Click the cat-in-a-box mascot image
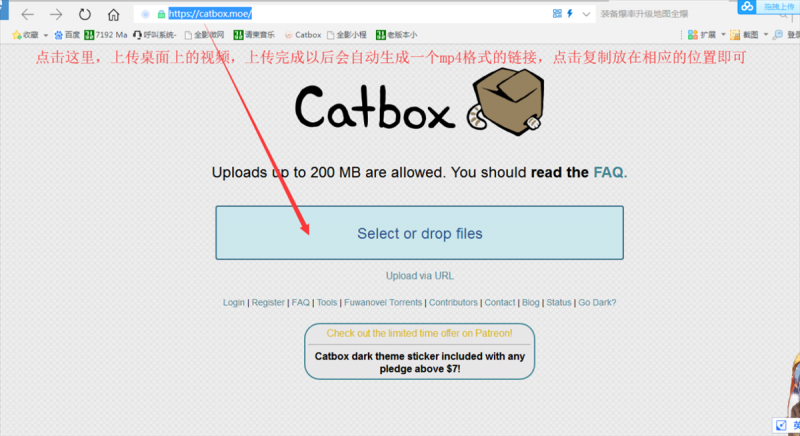Image resolution: width=800 pixels, height=436 pixels. click(x=505, y=102)
